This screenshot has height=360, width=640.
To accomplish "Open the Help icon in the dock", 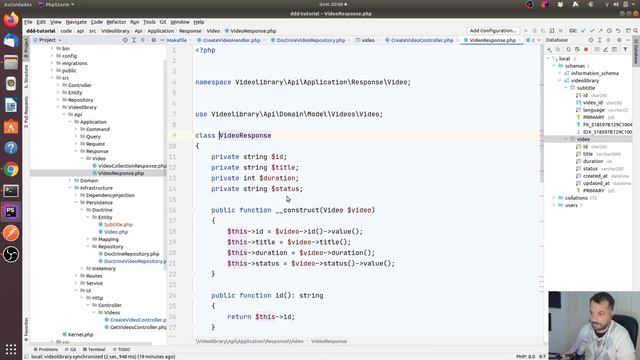I will coord(11,148).
